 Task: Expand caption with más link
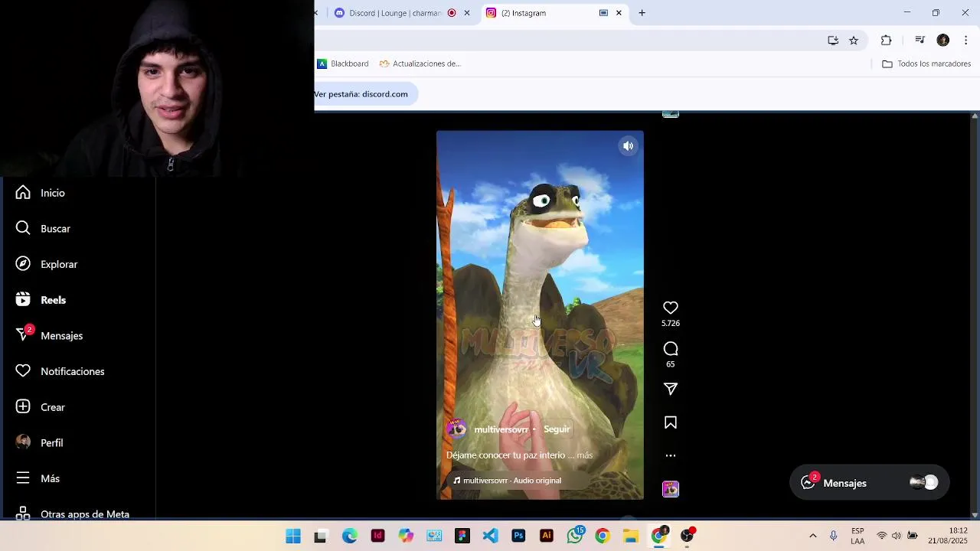pyautogui.click(x=584, y=455)
